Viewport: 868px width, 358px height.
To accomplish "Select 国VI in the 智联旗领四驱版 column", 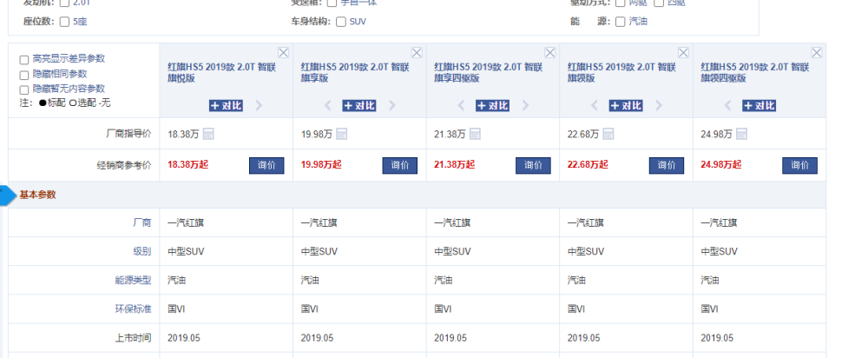I will coord(710,309).
